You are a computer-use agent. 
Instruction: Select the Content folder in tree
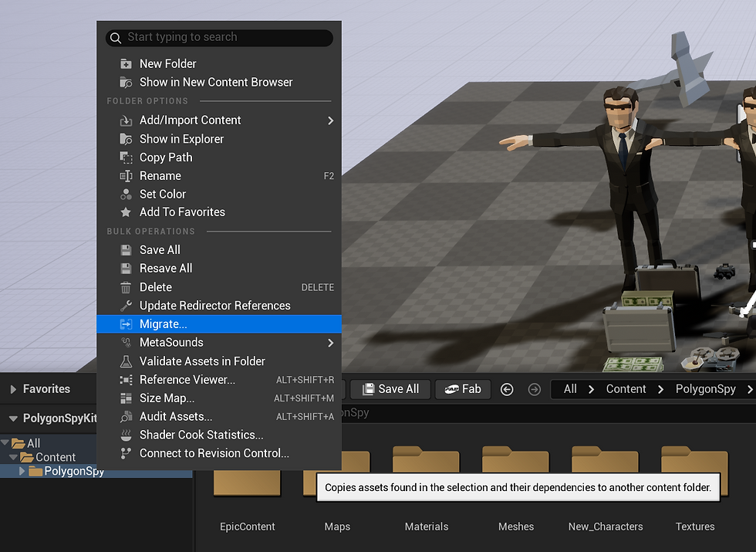pyautogui.click(x=56, y=457)
